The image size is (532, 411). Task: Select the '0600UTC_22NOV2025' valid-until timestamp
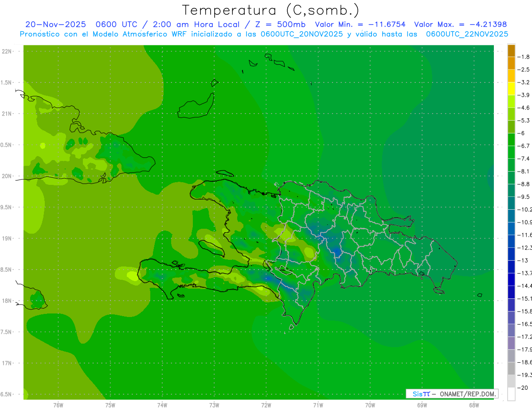(x=467, y=34)
